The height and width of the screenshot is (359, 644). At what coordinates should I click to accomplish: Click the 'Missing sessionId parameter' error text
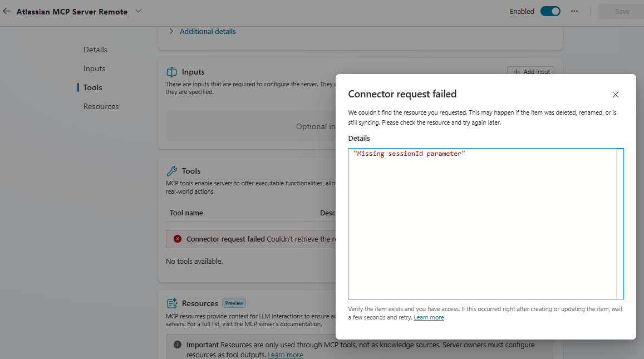tap(409, 154)
